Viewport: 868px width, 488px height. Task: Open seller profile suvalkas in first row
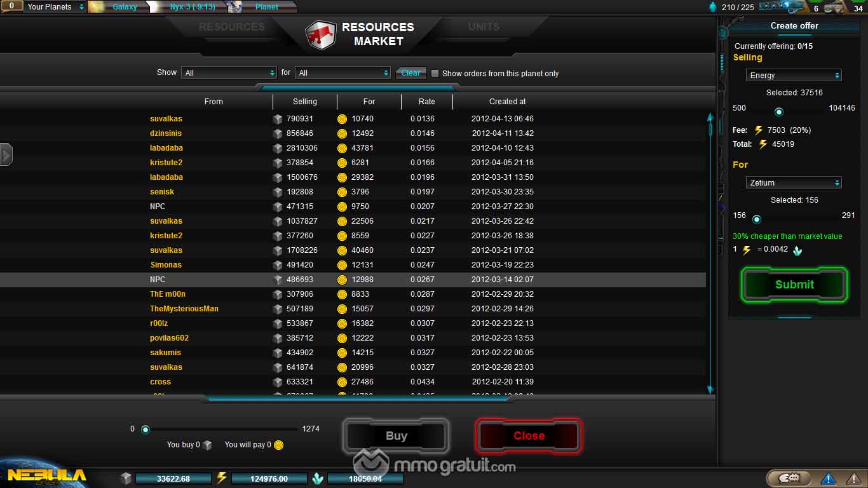pyautogui.click(x=166, y=119)
